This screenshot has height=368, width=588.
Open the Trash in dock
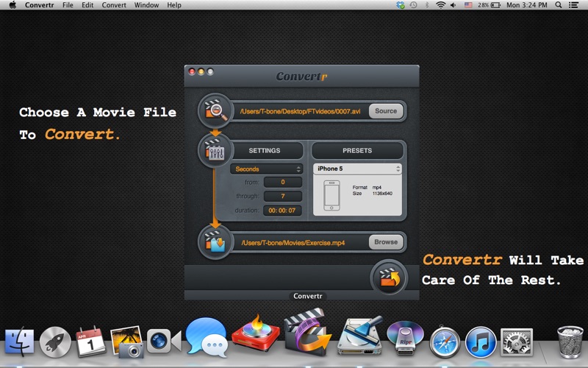[x=570, y=342]
